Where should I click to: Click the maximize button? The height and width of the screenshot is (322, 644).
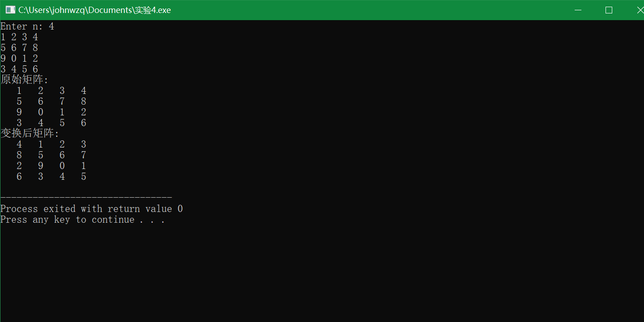coord(609,9)
